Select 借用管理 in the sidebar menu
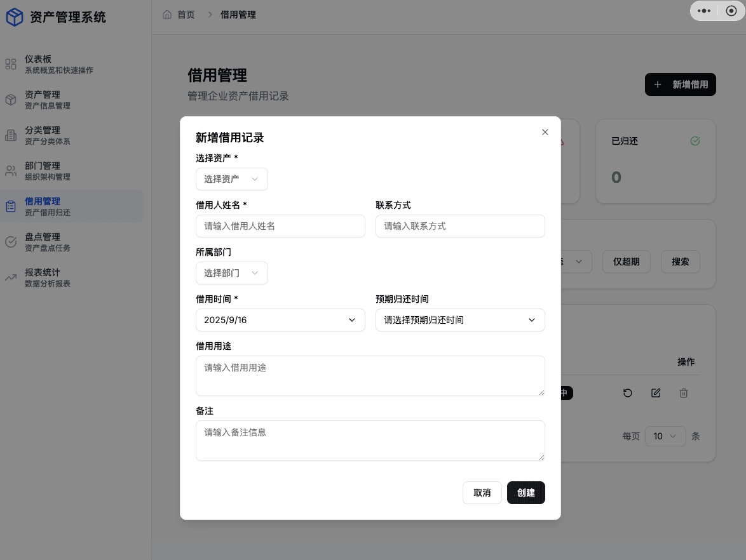 coord(72,206)
